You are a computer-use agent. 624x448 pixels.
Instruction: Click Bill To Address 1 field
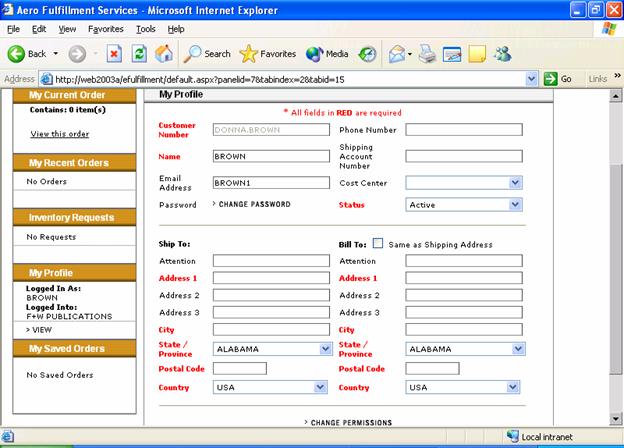coord(464,278)
